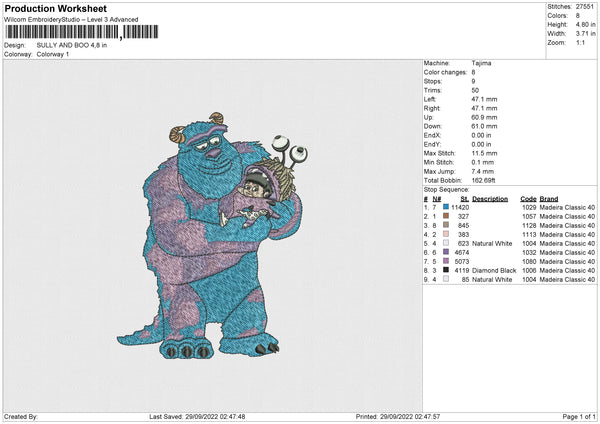The height and width of the screenshot is (424, 600).
Task: Click the 'St.' column header
Action: [465, 199]
